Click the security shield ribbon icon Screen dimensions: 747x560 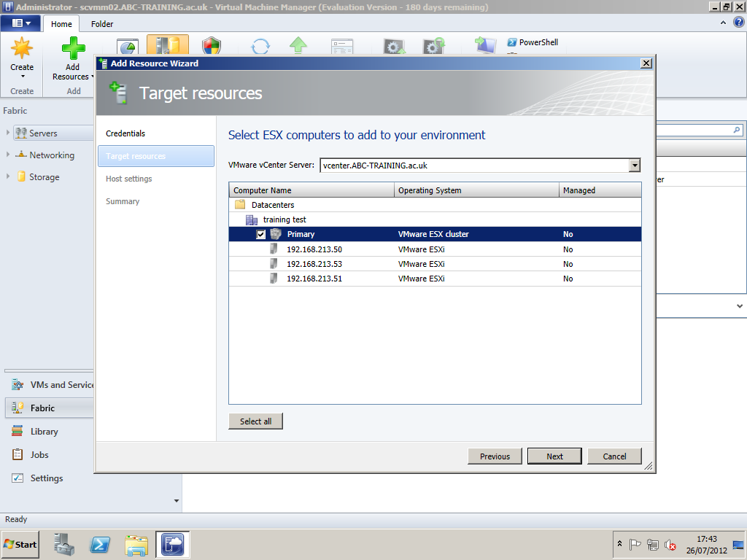pyautogui.click(x=211, y=46)
